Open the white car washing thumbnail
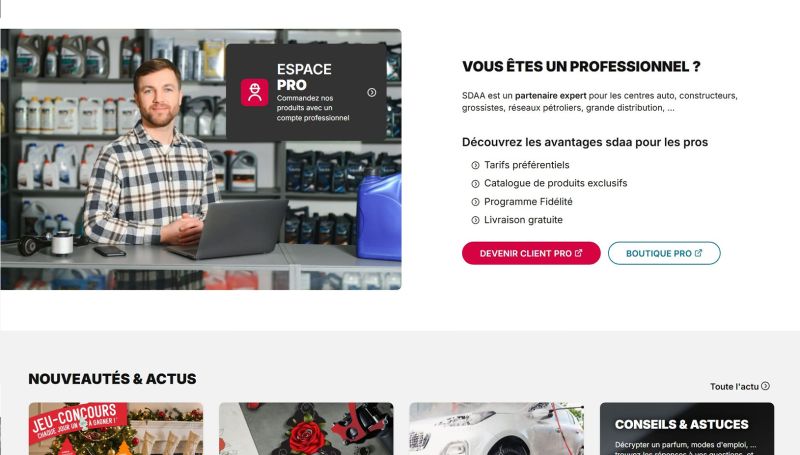Image resolution: width=800 pixels, height=455 pixels. pos(496,428)
